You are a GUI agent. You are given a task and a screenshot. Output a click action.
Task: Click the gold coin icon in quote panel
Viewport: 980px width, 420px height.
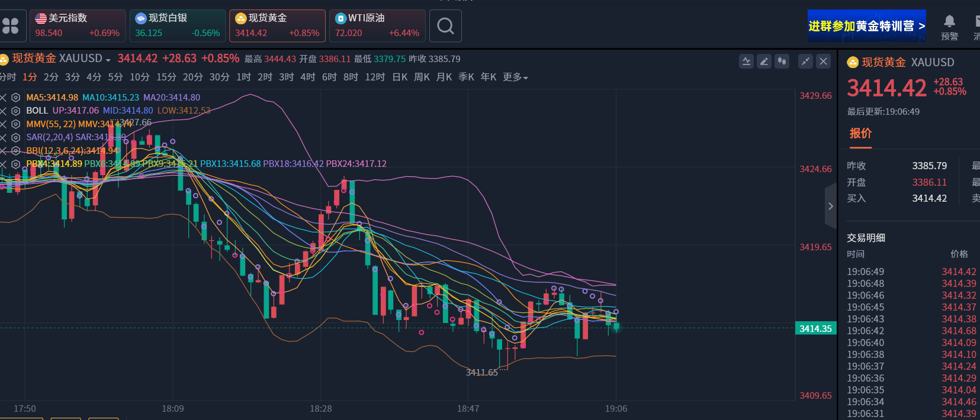click(x=853, y=62)
